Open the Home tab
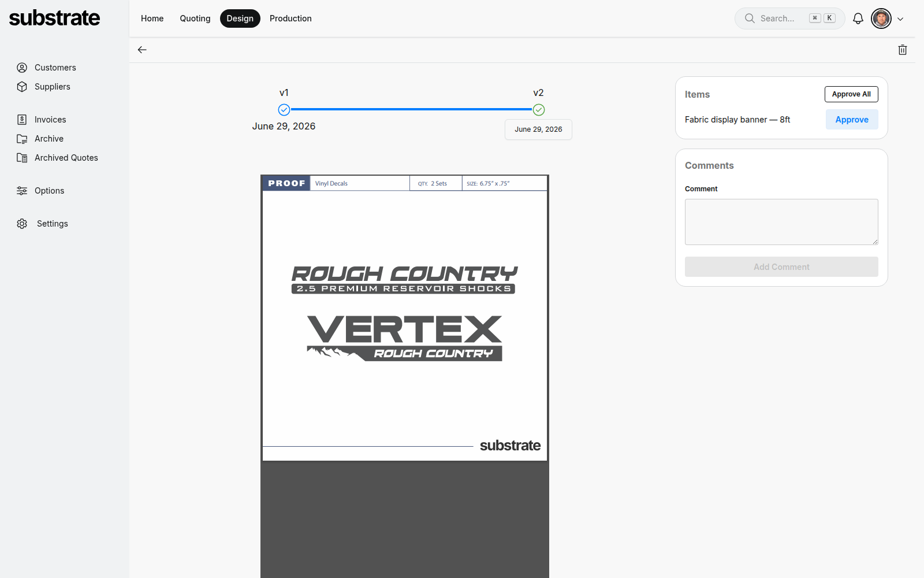The width and height of the screenshot is (924, 578). (x=152, y=18)
